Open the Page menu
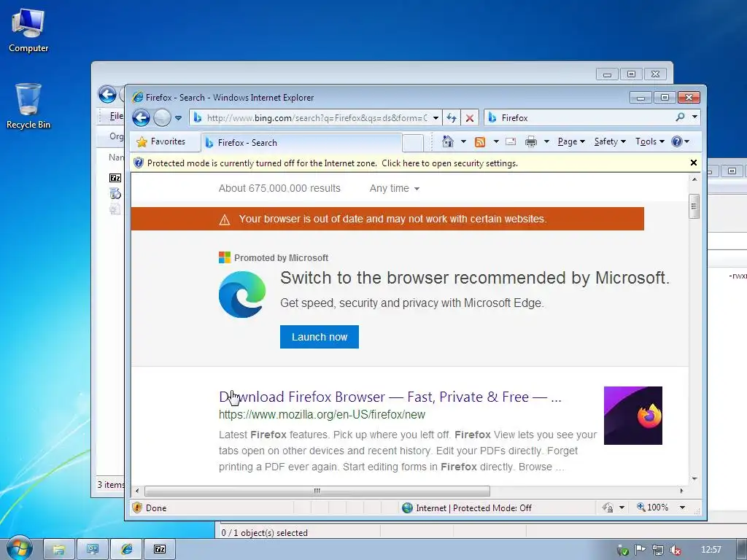Image resolution: width=747 pixels, height=560 pixels. coord(571,141)
